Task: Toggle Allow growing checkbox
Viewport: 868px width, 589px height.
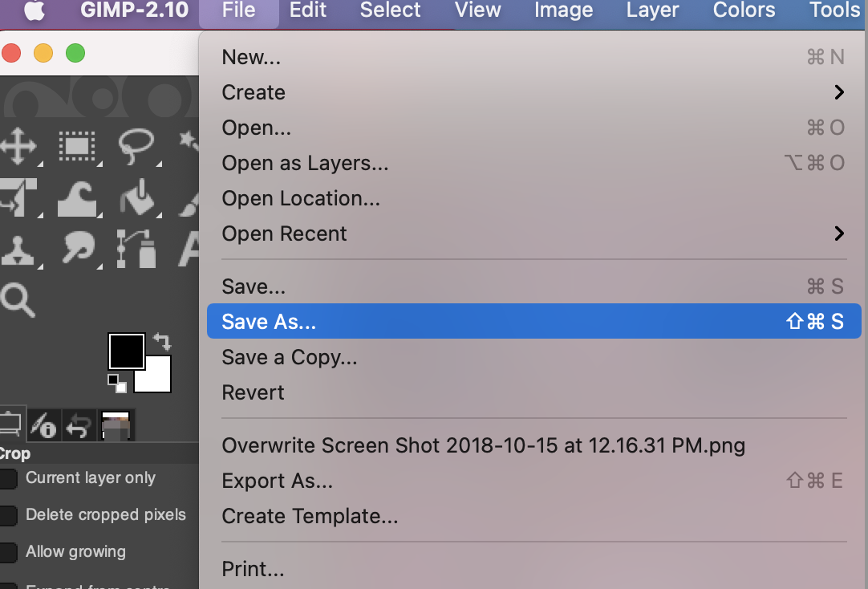Action: pos(9,552)
